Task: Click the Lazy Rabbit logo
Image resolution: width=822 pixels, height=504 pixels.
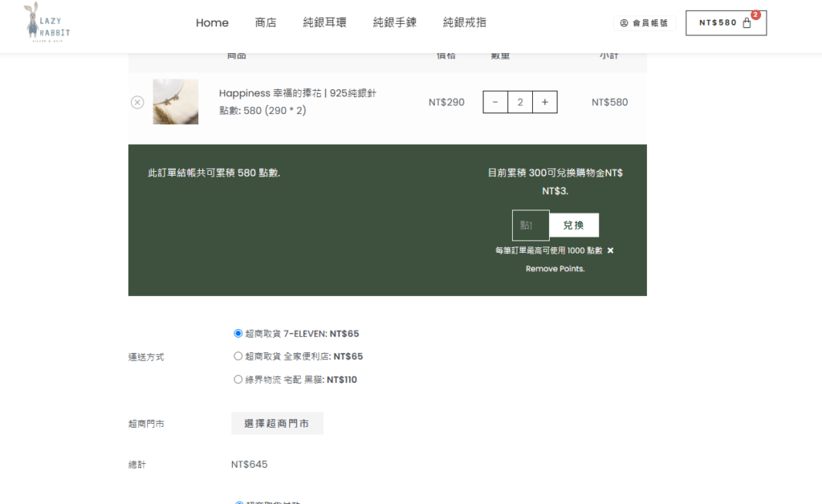Action: click(x=47, y=22)
